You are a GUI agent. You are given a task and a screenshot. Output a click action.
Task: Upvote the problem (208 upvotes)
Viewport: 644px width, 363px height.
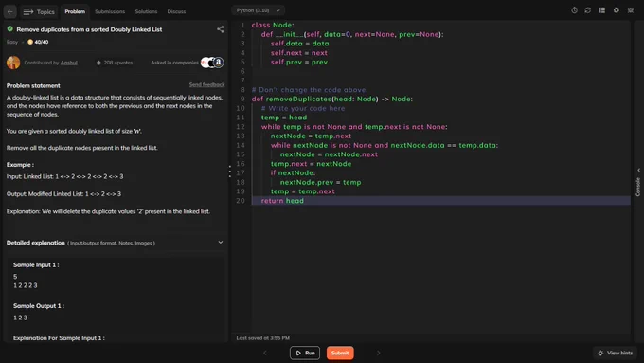(115, 63)
